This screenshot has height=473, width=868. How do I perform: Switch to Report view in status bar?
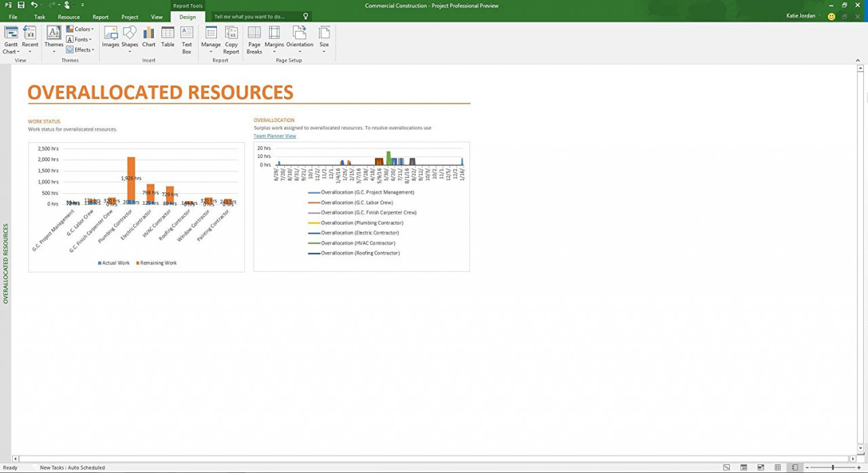click(795, 468)
